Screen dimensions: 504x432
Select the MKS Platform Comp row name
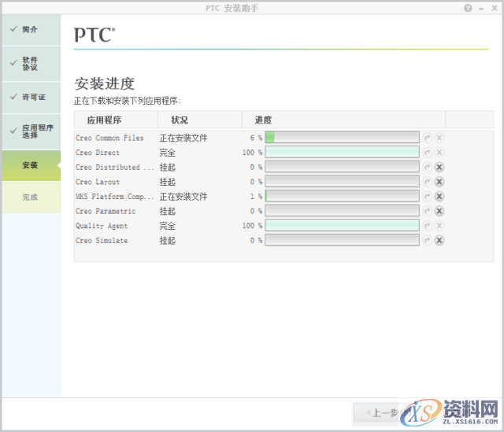[115, 197]
